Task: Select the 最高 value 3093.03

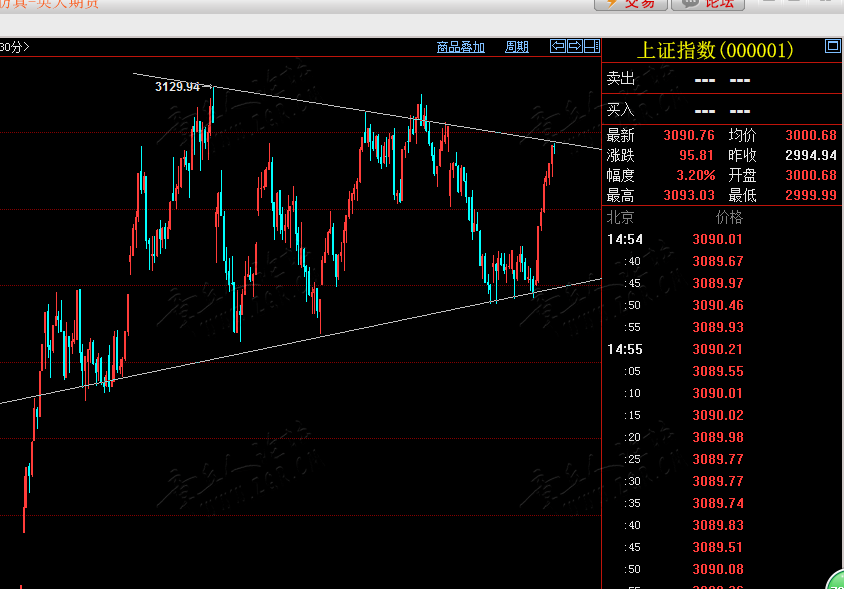Action: coord(689,195)
